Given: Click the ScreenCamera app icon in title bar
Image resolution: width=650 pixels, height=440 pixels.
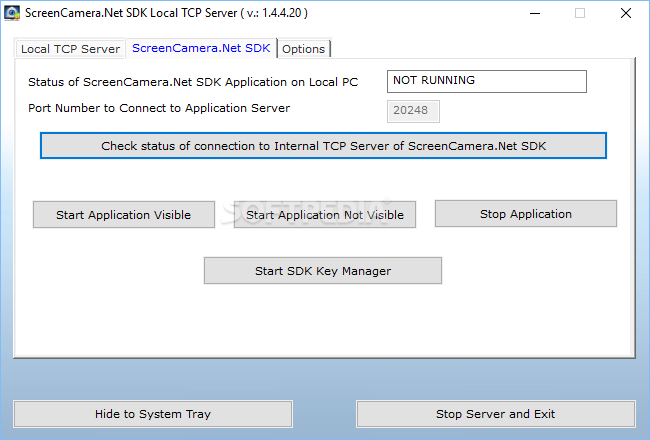Looking at the screenshot, I should tap(12, 13).
